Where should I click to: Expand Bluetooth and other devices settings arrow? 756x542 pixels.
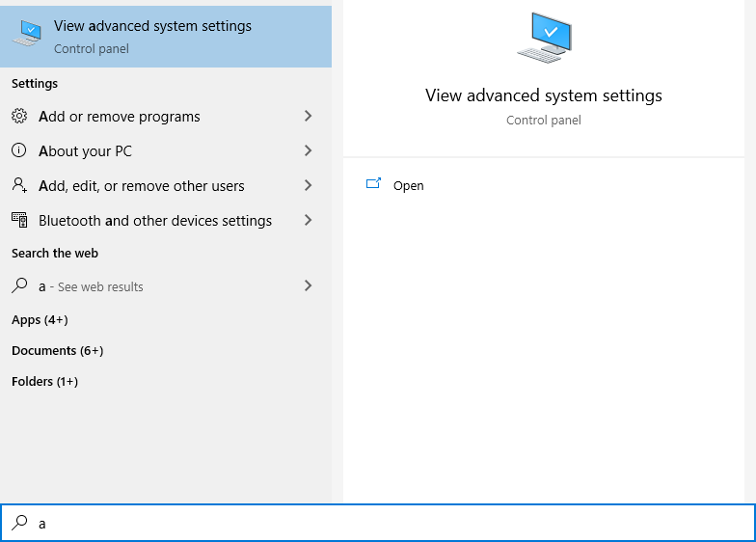click(x=308, y=221)
